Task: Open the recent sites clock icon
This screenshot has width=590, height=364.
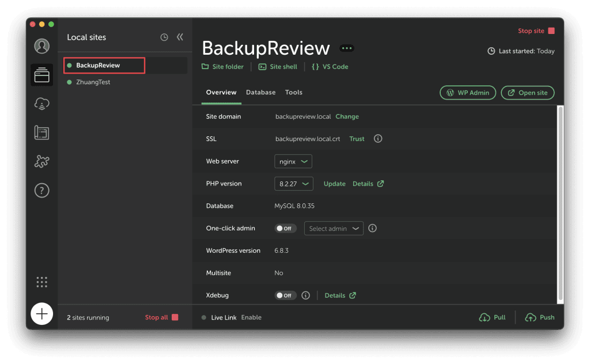Action: pyautogui.click(x=164, y=37)
